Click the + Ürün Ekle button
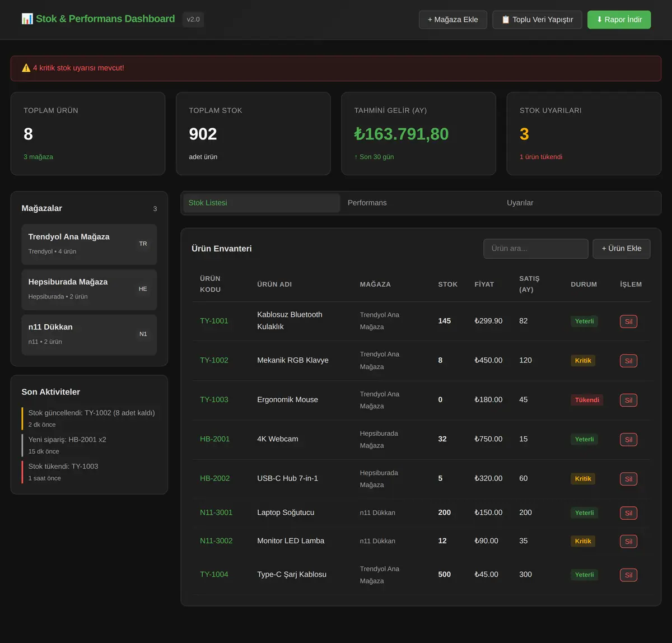672x643 pixels. click(x=622, y=249)
